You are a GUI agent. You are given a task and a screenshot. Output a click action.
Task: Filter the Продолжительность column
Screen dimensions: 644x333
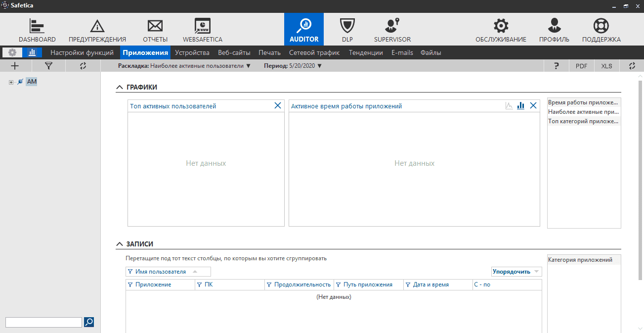[x=269, y=285]
